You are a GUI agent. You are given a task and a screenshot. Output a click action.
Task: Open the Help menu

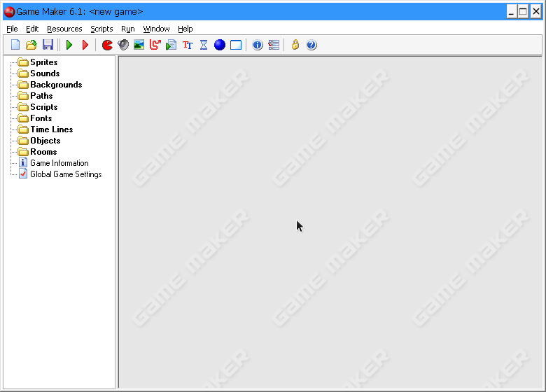185,29
